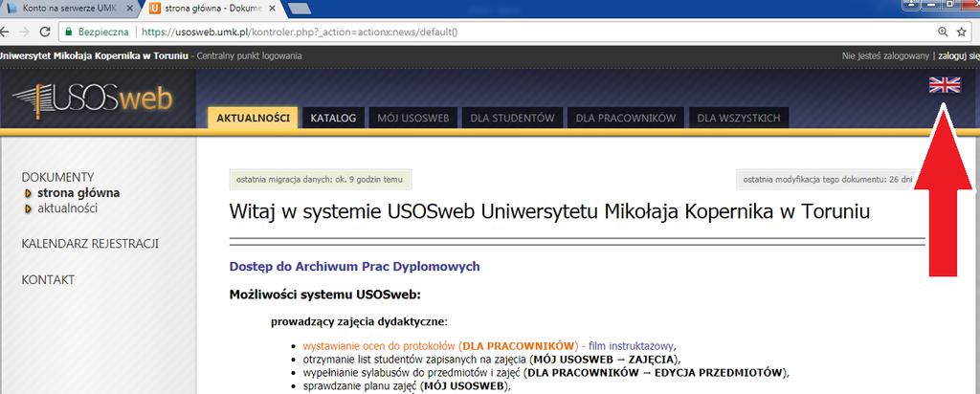The width and height of the screenshot is (980, 394).
Task: Close the 'Konto na serwerze UMK' tab
Action: pyautogui.click(x=129, y=9)
